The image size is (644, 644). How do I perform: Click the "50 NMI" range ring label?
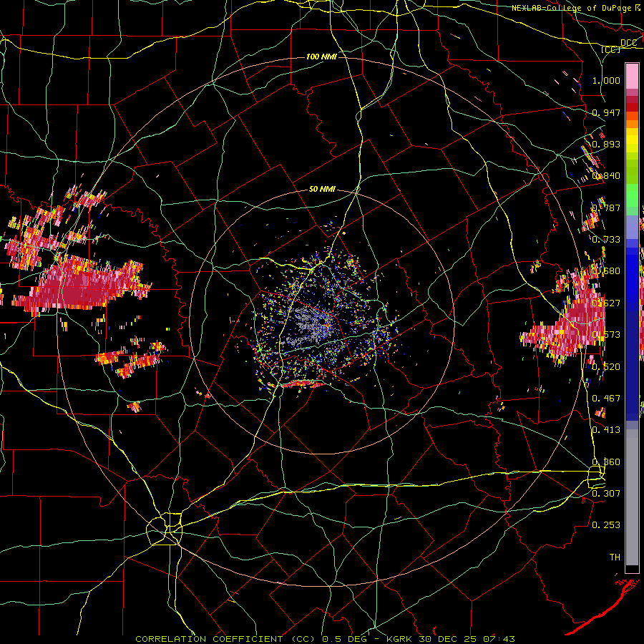coord(322,190)
